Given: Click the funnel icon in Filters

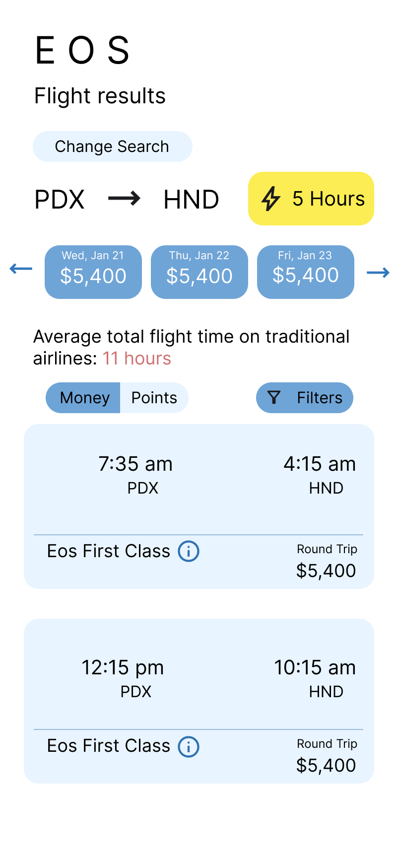Looking at the screenshot, I should click(x=274, y=397).
